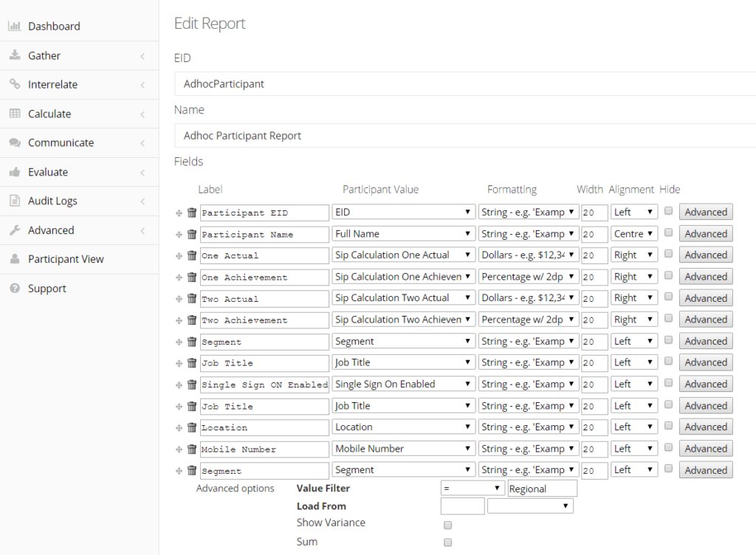
Task: Click trash icon for Single Sign ON Enabled row
Action: click(x=192, y=385)
